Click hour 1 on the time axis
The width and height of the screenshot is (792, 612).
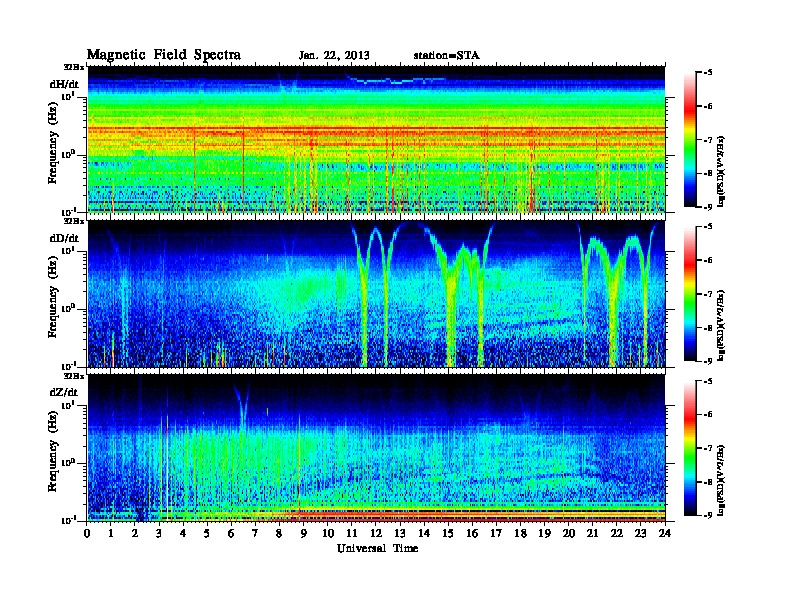[x=111, y=533]
